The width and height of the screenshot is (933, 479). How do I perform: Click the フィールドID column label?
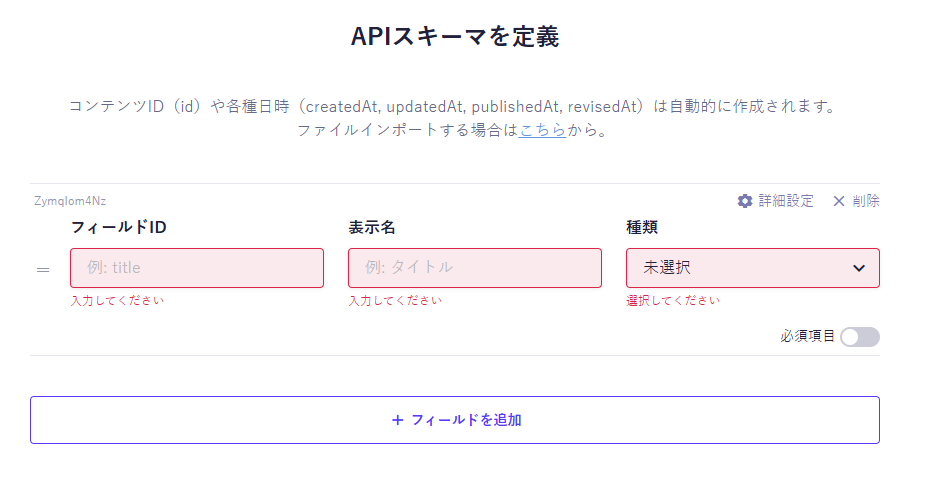[118, 227]
